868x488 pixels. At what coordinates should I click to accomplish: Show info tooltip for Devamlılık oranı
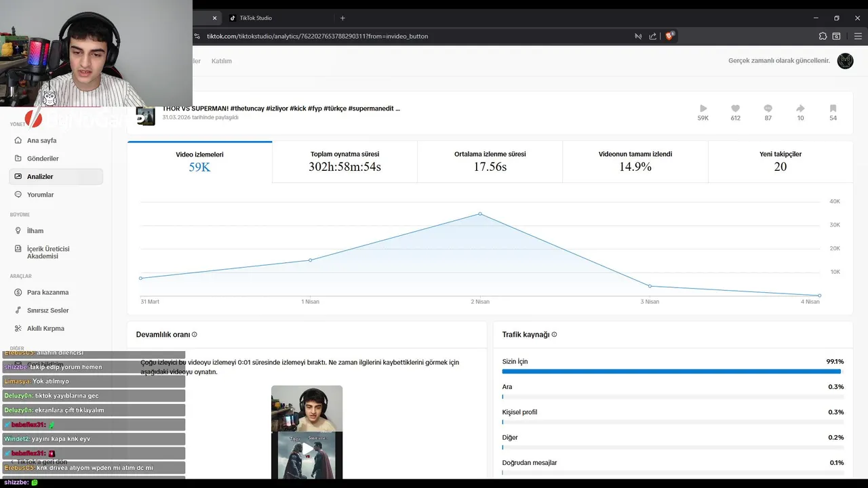pos(195,335)
